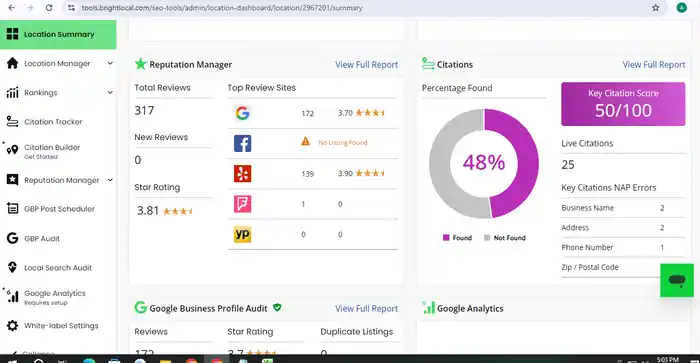The image size is (700, 363).
Task: Click the Facebook warning triangle icon
Action: click(x=305, y=142)
